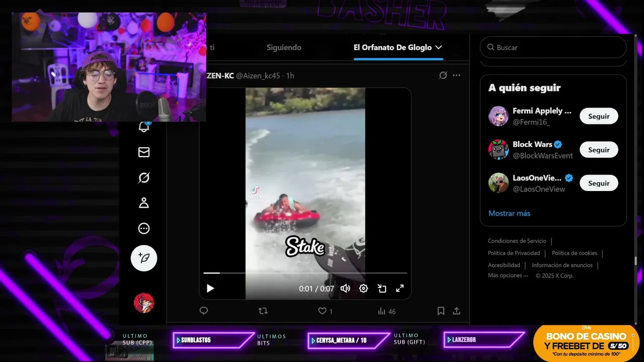Image resolution: width=644 pixels, height=362 pixels.
Task: Click the compose post feather button
Action: pos(144,258)
